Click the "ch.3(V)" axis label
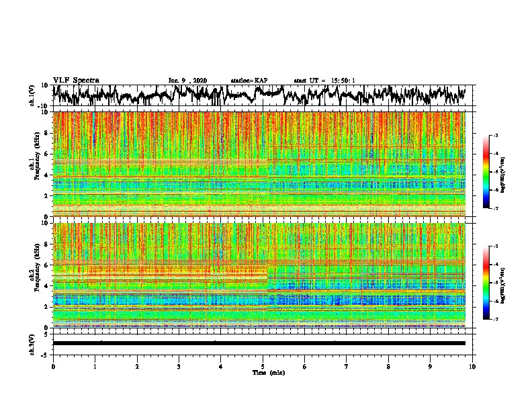 pyautogui.click(x=32, y=345)
